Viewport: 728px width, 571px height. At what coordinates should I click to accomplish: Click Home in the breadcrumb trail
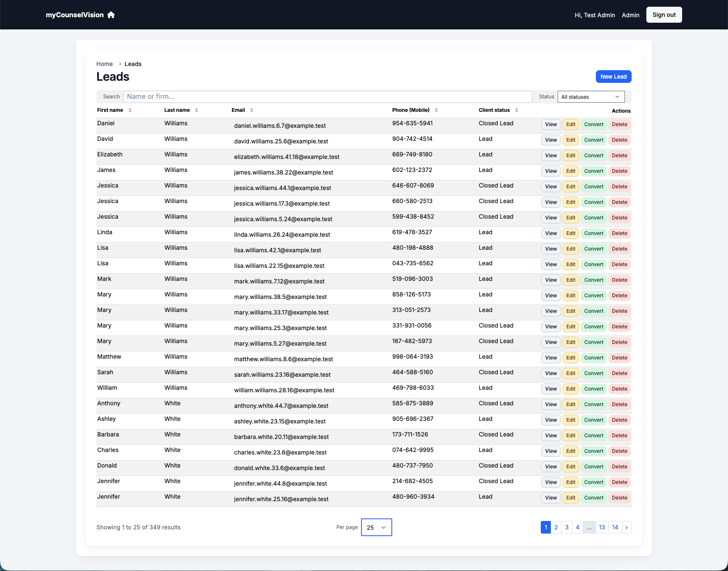click(104, 64)
